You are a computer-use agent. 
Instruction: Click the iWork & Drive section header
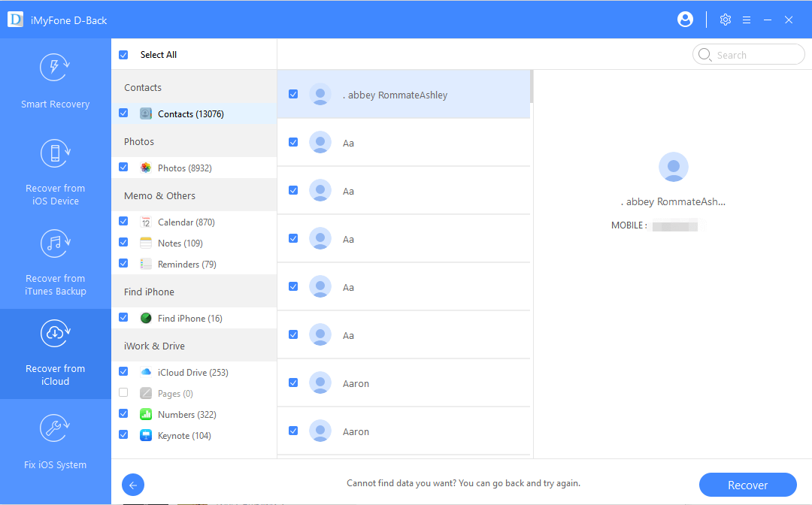154,346
